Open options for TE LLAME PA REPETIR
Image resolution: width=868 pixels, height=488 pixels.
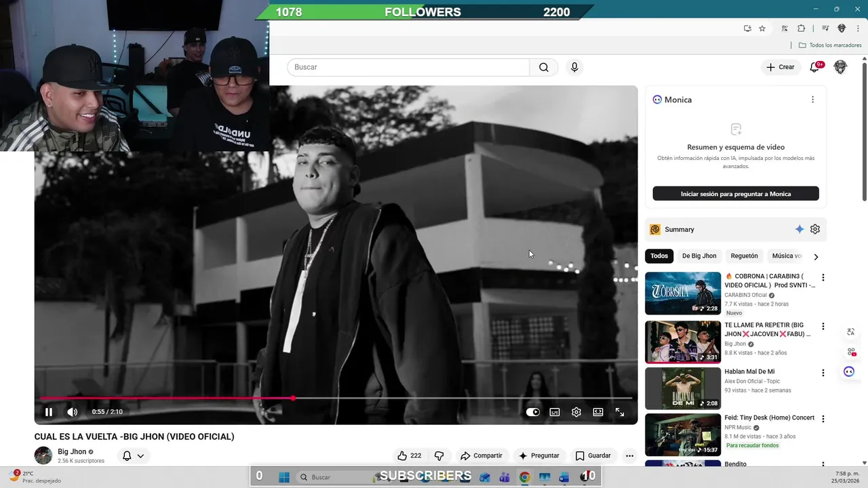(x=823, y=327)
